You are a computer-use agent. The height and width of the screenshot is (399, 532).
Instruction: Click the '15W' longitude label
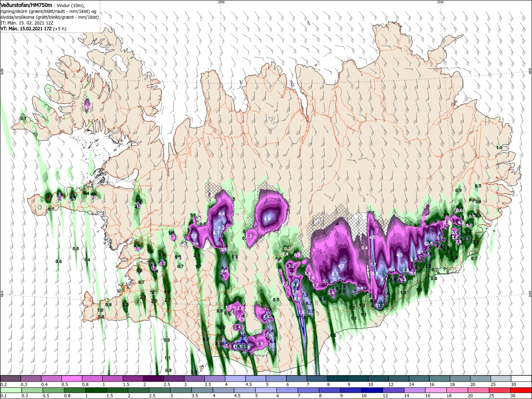click(440, 2)
